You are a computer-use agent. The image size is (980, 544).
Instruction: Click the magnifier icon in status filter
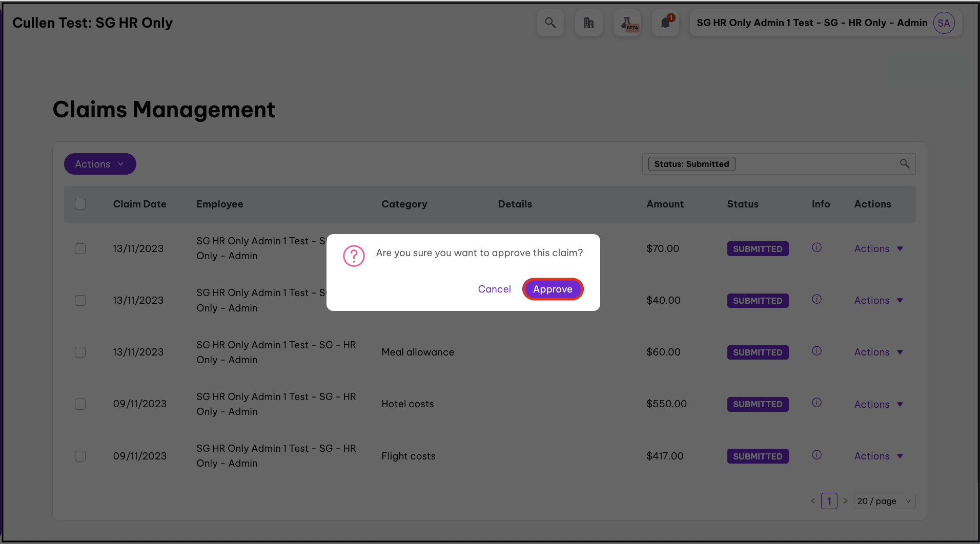(905, 164)
